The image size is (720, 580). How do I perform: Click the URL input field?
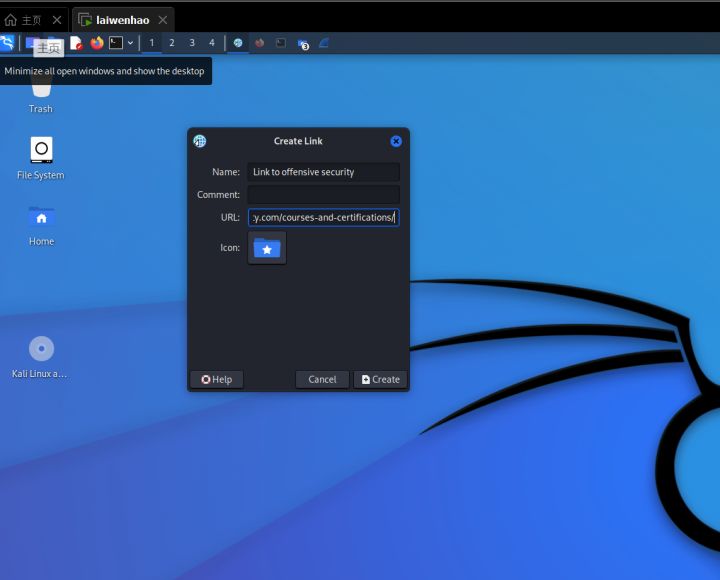(x=323, y=217)
